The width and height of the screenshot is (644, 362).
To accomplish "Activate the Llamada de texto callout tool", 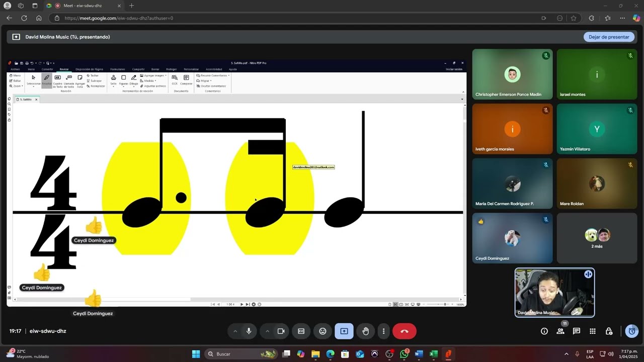I will 69,80.
